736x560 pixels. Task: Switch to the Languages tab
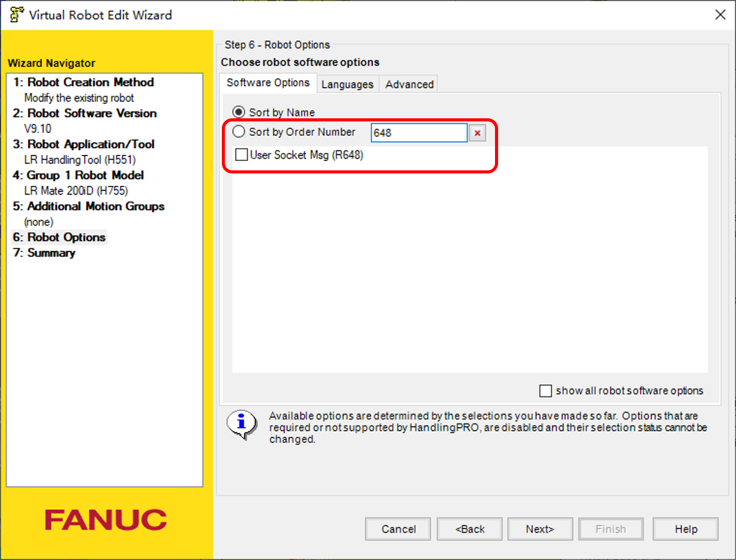pyautogui.click(x=347, y=84)
